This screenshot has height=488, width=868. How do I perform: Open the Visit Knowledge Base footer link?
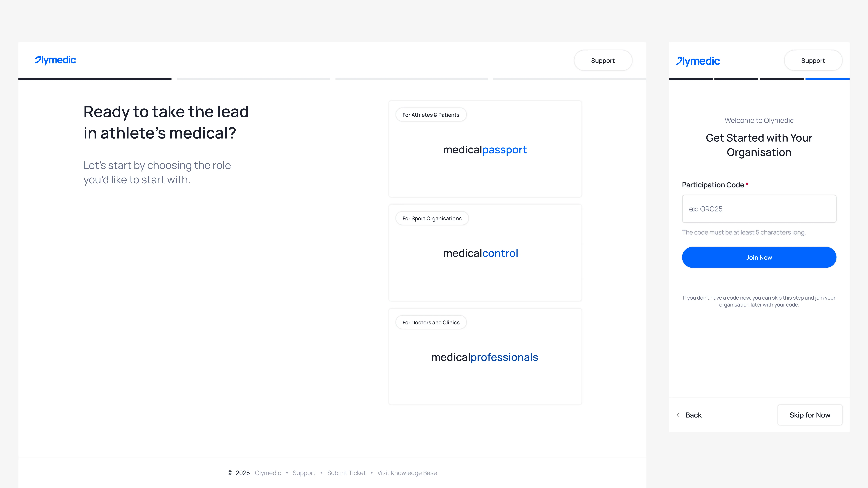coord(407,473)
